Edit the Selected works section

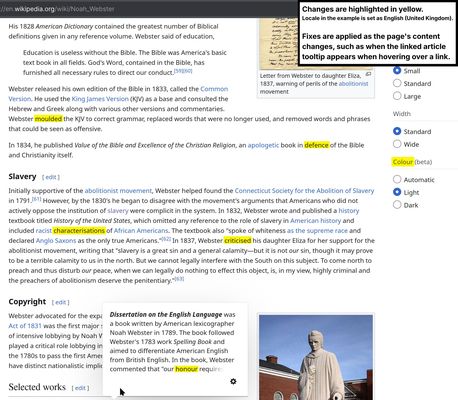[x=80, y=388]
